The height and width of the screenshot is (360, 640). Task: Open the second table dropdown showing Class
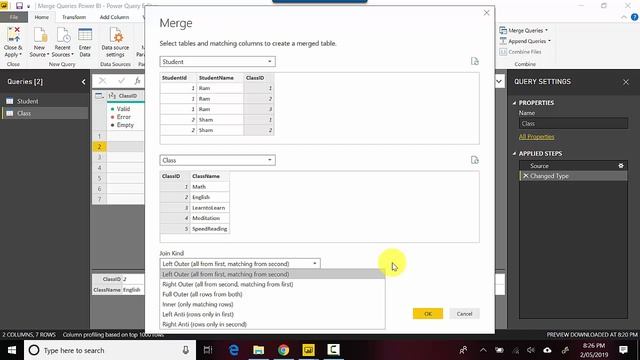(x=218, y=160)
